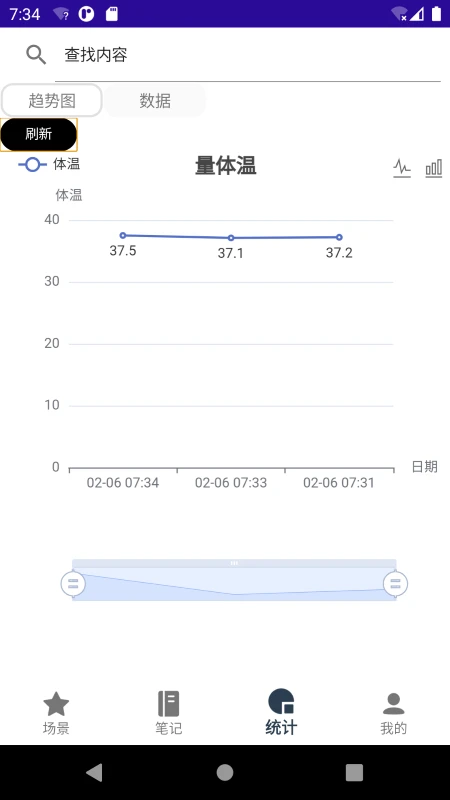Select the 数据 tab

[x=155, y=101]
